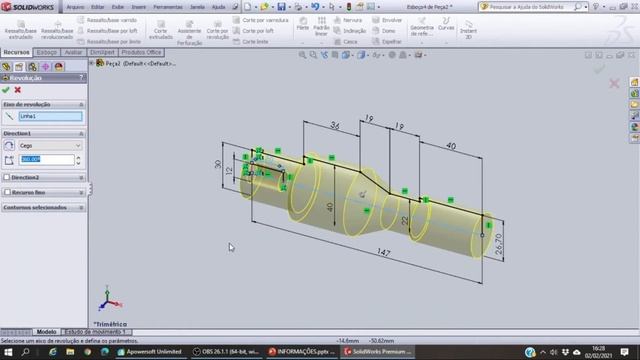Open the Janela menu

(x=197, y=7)
